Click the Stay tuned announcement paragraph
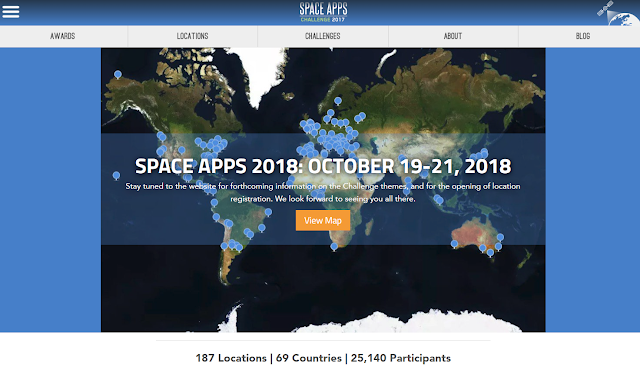640x370 pixels. [323, 193]
